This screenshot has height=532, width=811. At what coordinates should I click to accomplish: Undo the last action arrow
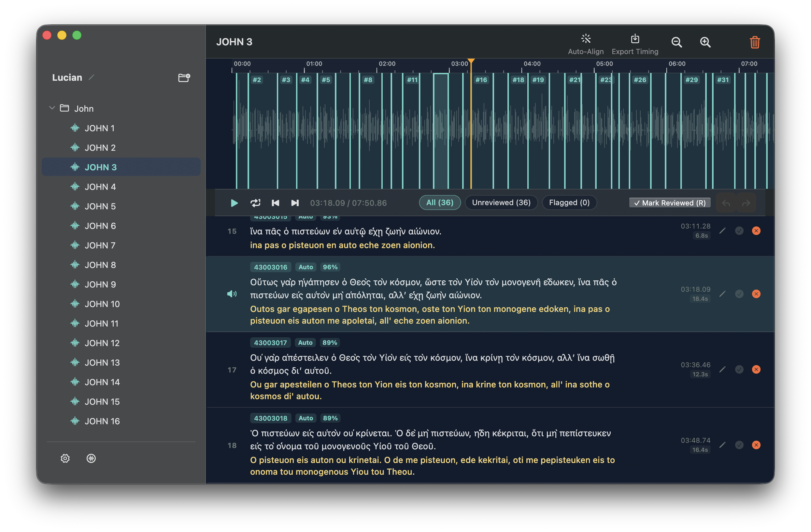pos(726,203)
